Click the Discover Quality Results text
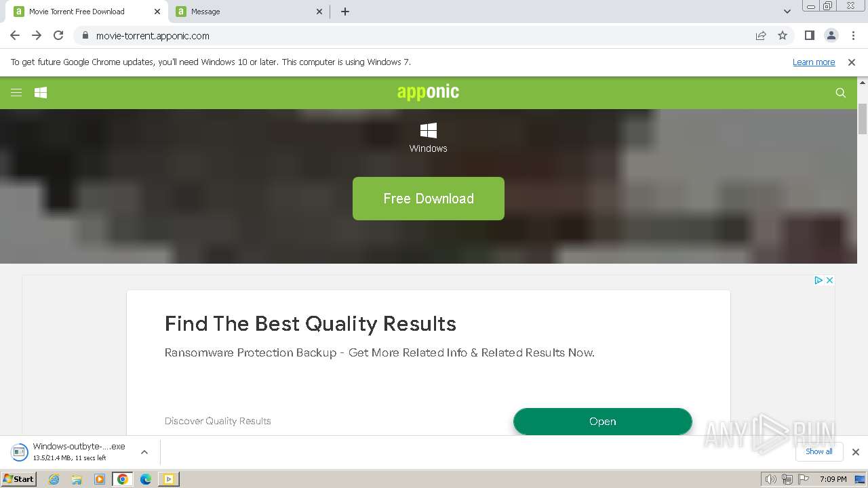The width and height of the screenshot is (868, 488). 218,421
